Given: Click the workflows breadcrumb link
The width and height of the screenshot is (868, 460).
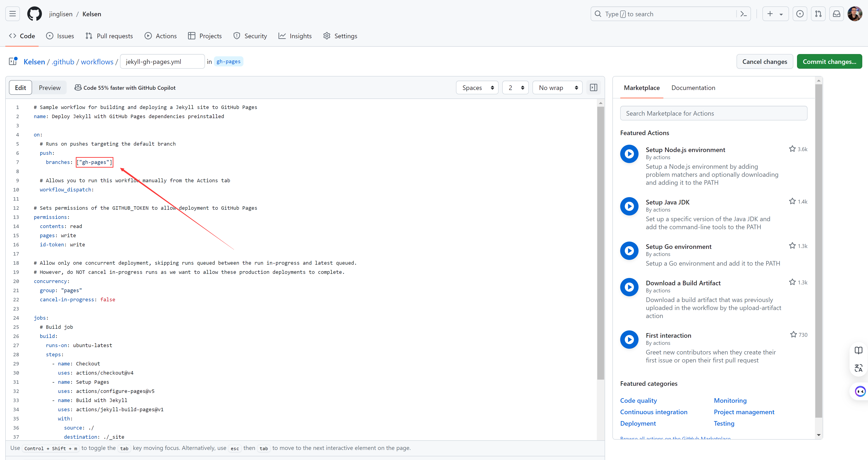Looking at the screenshot, I should (97, 62).
